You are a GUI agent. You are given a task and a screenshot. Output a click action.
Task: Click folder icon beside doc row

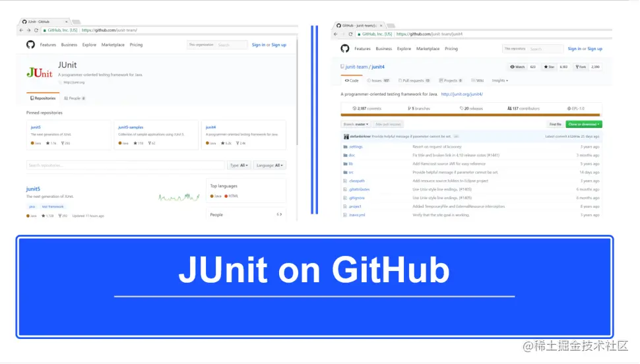tap(345, 156)
